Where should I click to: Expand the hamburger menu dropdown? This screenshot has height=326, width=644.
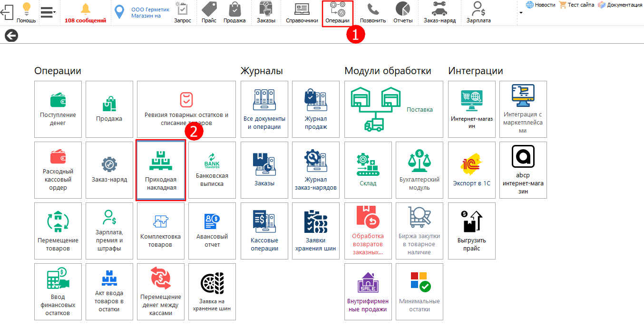click(48, 12)
